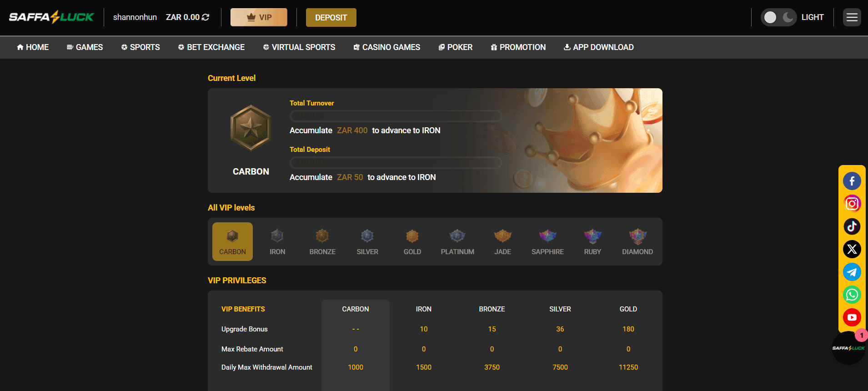Image resolution: width=868 pixels, height=391 pixels.
Task: Click the SaffaLuck logo
Action: 51,17
